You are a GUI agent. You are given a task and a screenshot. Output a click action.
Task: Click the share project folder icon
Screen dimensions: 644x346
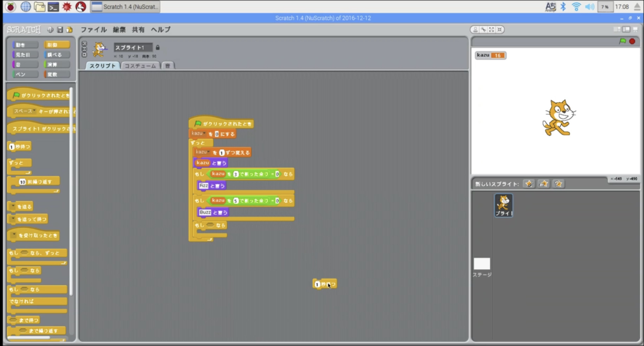69,30
